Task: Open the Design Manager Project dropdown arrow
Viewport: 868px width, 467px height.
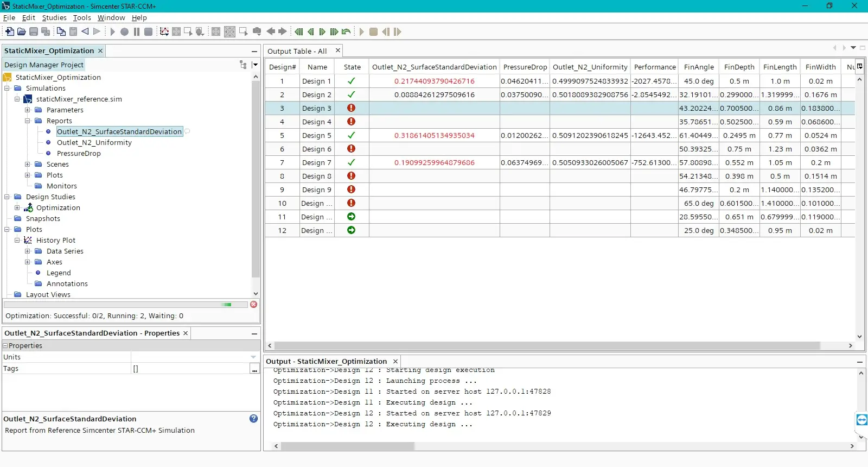Action: point(255,65)
